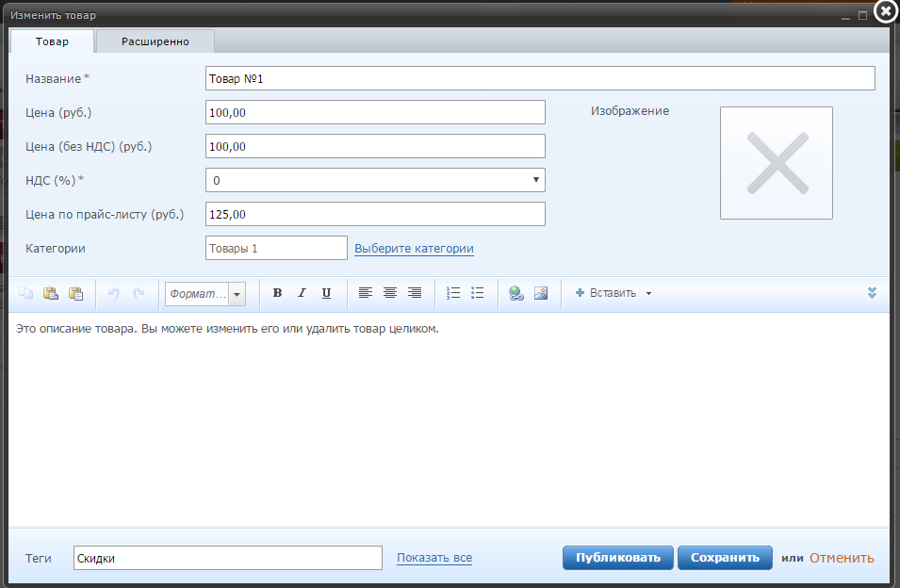Align text to the left
The height and width of the screenshot is (588, 900).
[x=365, y=293]
